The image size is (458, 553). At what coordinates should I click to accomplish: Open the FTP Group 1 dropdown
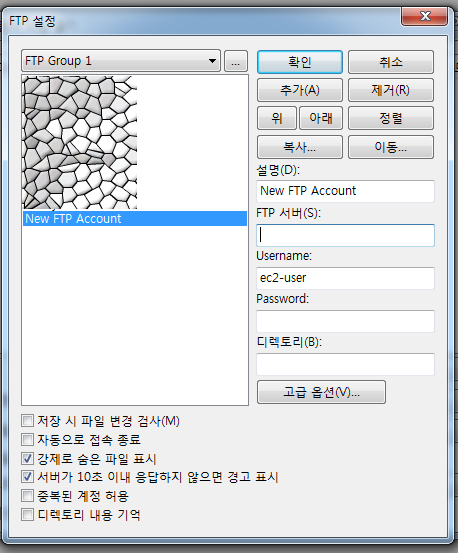click(121, 61)
